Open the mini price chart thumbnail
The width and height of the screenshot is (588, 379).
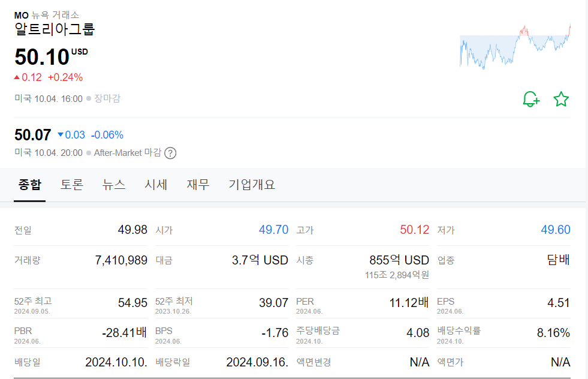(515, 47)
